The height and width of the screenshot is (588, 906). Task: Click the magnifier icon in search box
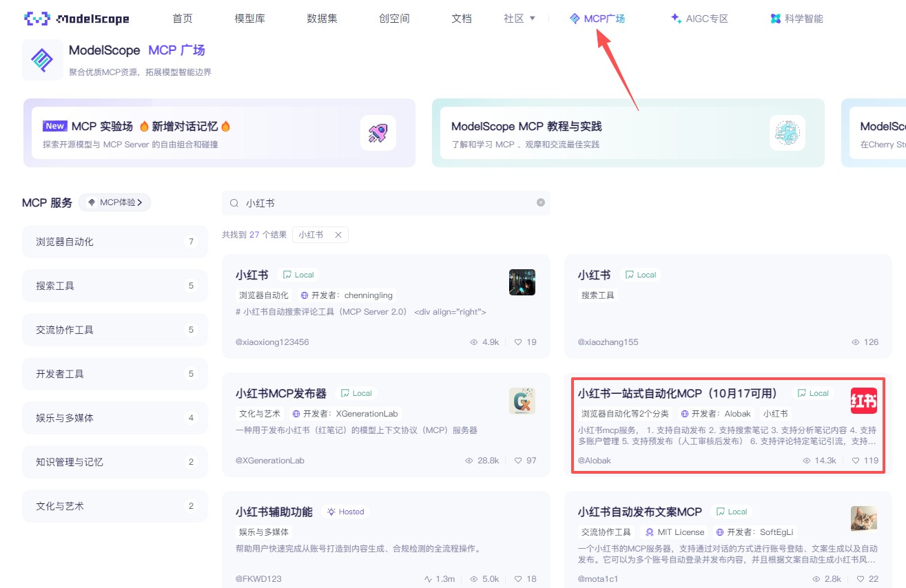point(234,203)
